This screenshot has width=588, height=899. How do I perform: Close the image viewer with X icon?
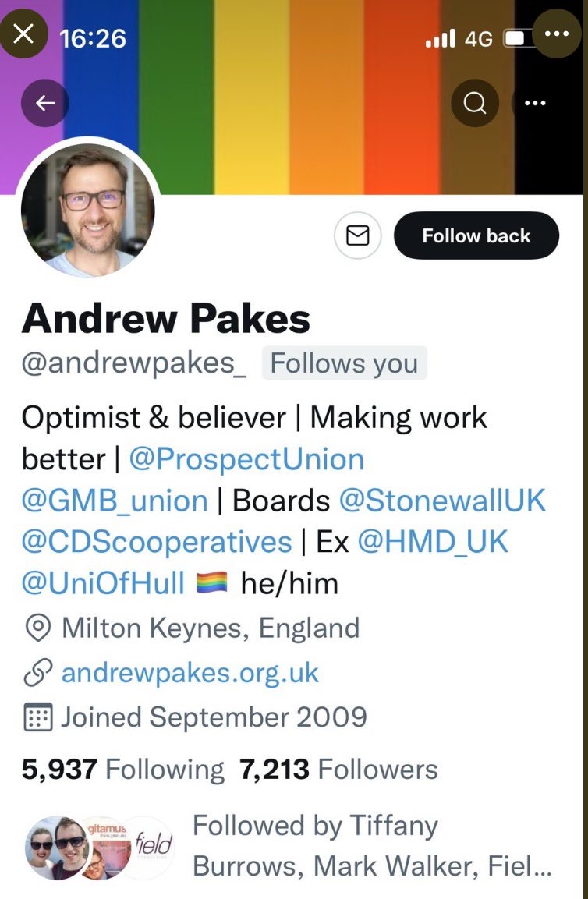tap(23, 34)
